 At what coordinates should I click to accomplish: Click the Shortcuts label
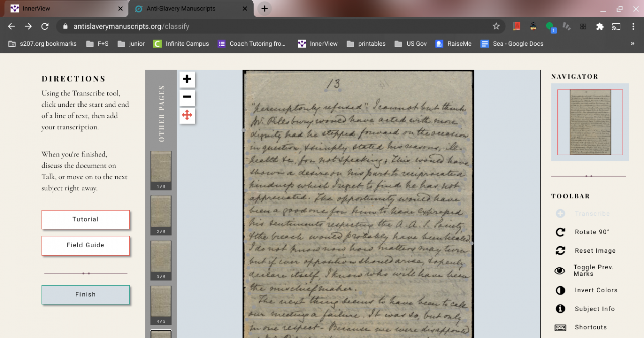pos(591,327)
